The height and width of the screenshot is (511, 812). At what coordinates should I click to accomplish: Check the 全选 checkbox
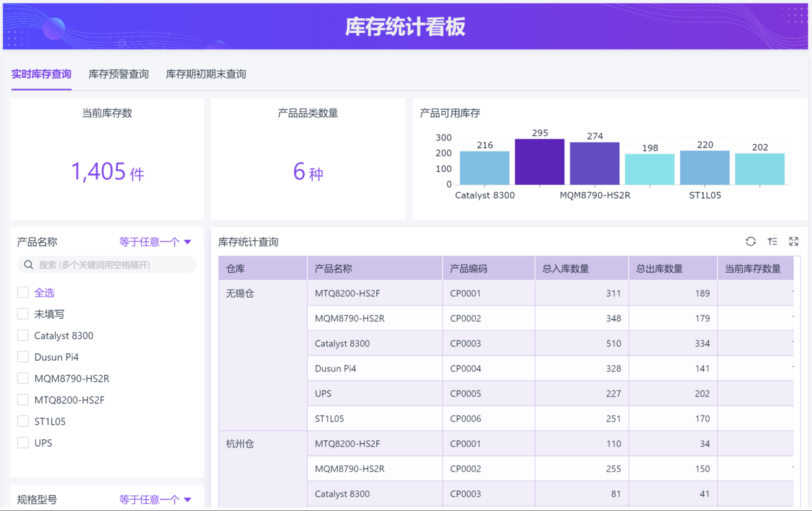point(23,292)
